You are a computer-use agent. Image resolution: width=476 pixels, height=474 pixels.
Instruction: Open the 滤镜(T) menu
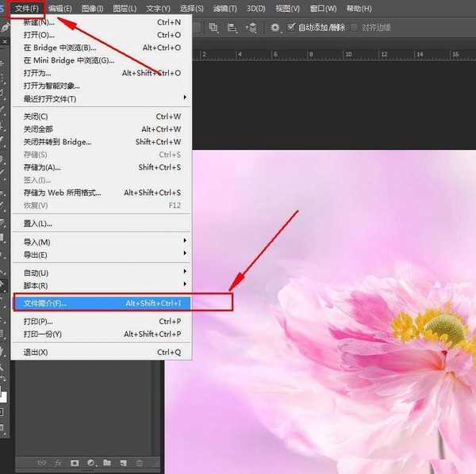click(225, 9)
